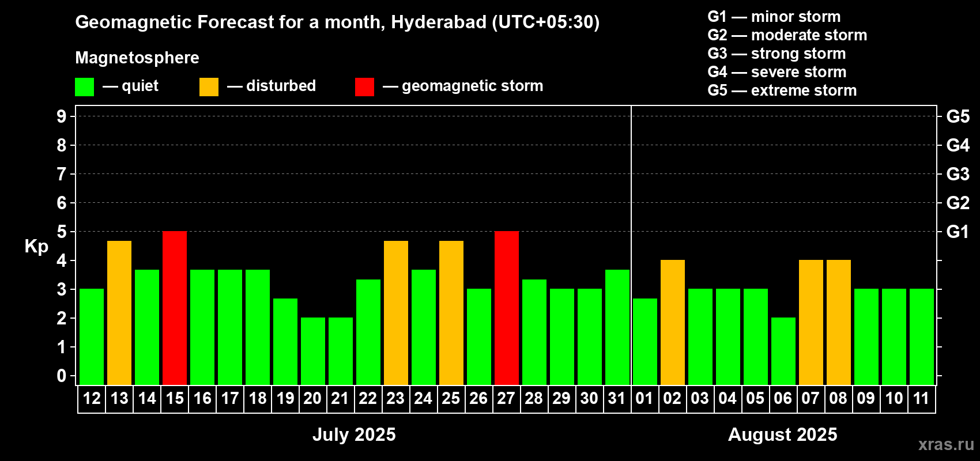Click the green bar for July 12
This screenshot has height=461, width=980.
click(92, 337)
